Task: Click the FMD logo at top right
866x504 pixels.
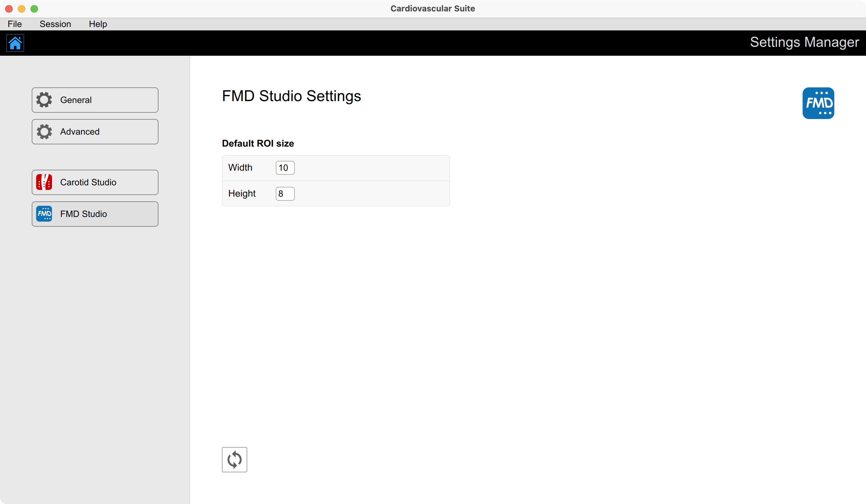Action: coord(818,103)
